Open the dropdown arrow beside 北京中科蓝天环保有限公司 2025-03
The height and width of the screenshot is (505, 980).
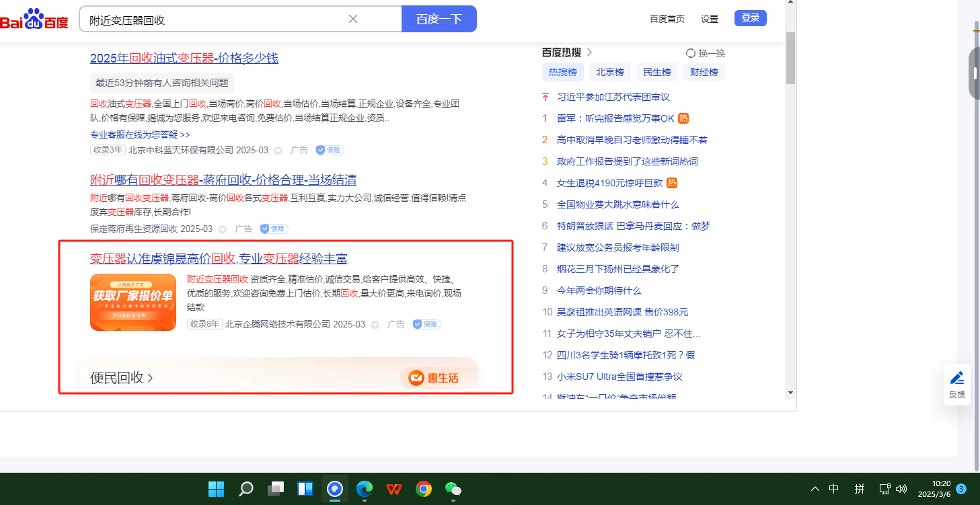point(278,151)
